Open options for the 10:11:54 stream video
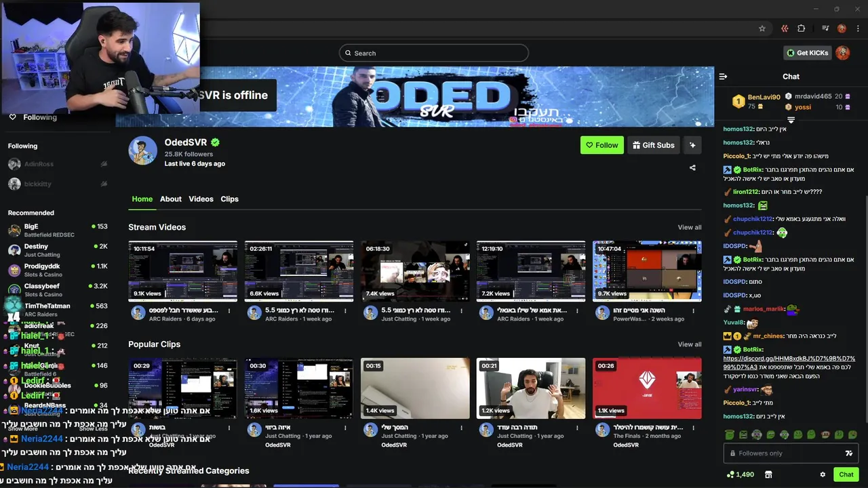Image resolution: width=868 pixels, height=488 pixels. pos(229,311)
